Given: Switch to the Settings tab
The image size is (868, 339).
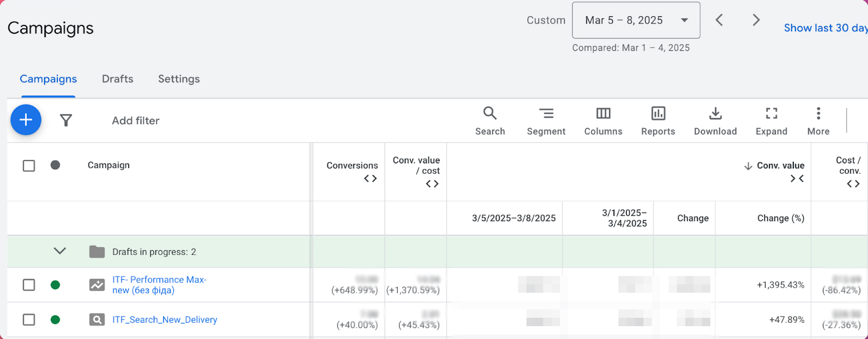Looking at the screenshot, I should click(x=179, y=79).
